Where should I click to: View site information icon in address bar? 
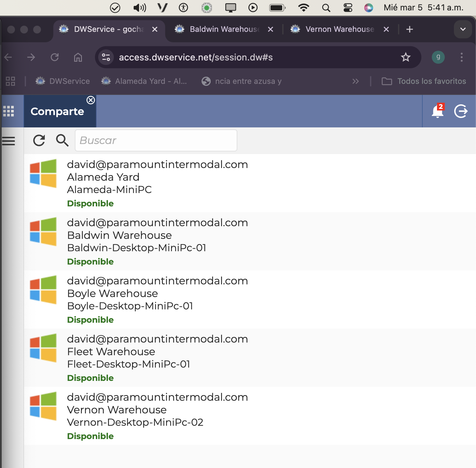click(106, 57)
